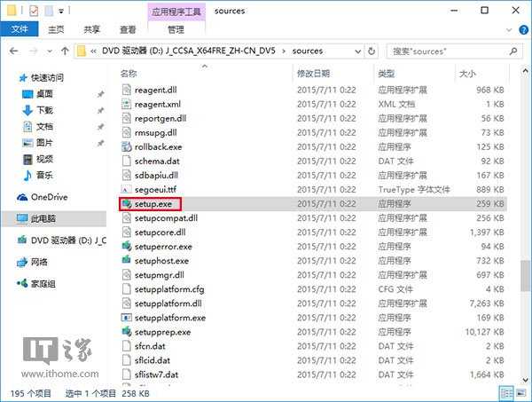
Task: Switch to large icons view icon
Action: (520, 393)
